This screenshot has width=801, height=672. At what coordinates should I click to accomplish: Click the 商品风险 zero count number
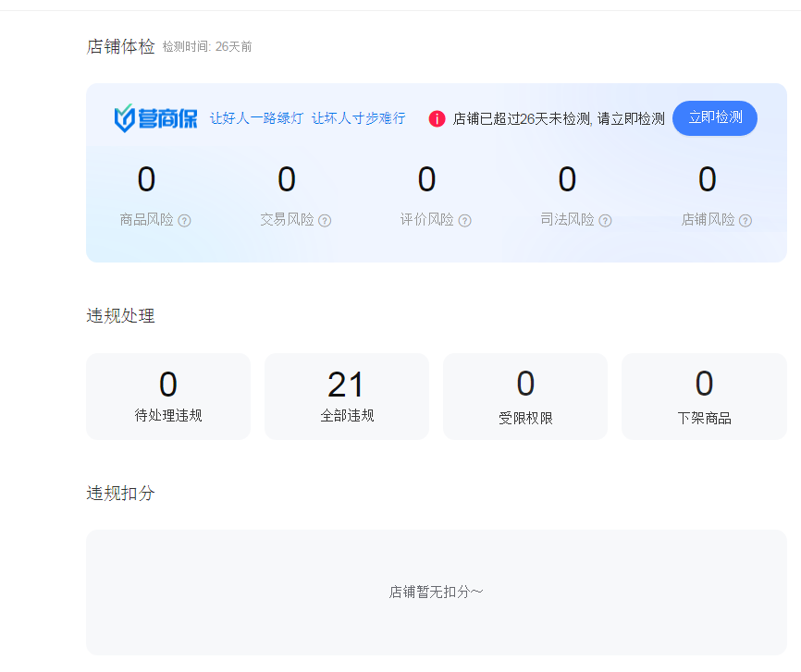(x=145, y=179)
